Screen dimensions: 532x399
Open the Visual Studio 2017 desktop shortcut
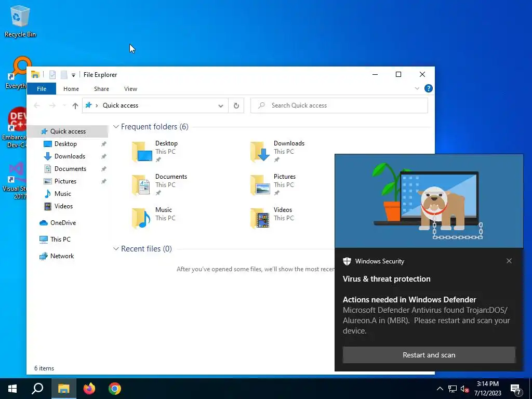14,180
